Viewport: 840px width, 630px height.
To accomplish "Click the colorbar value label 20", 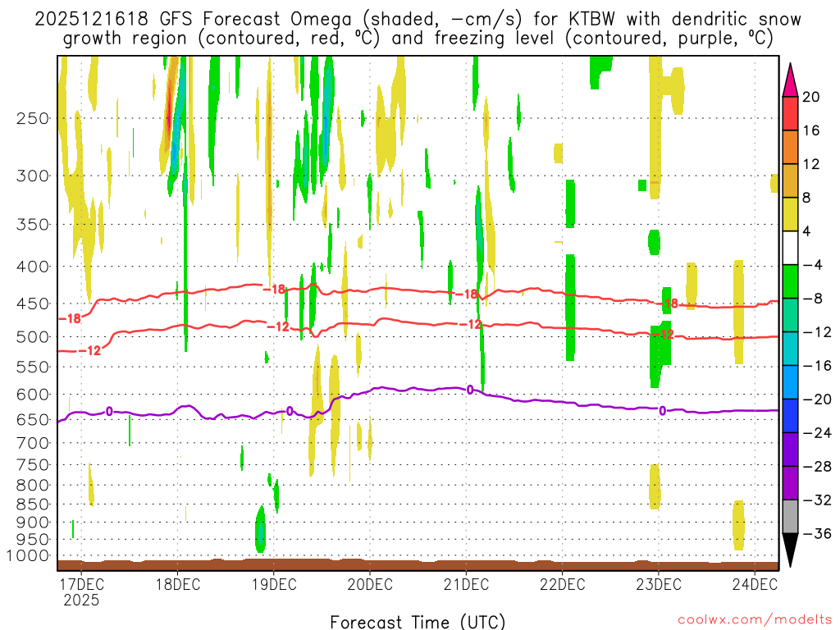I will click(811, 97).
